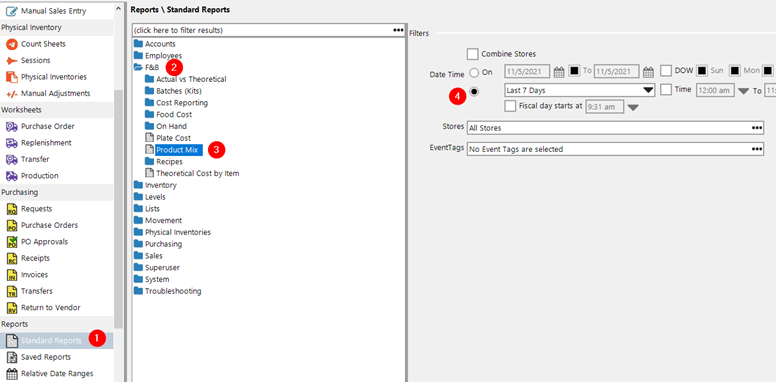Click the Invoices IN icon
776x382 pixels.
12,275
